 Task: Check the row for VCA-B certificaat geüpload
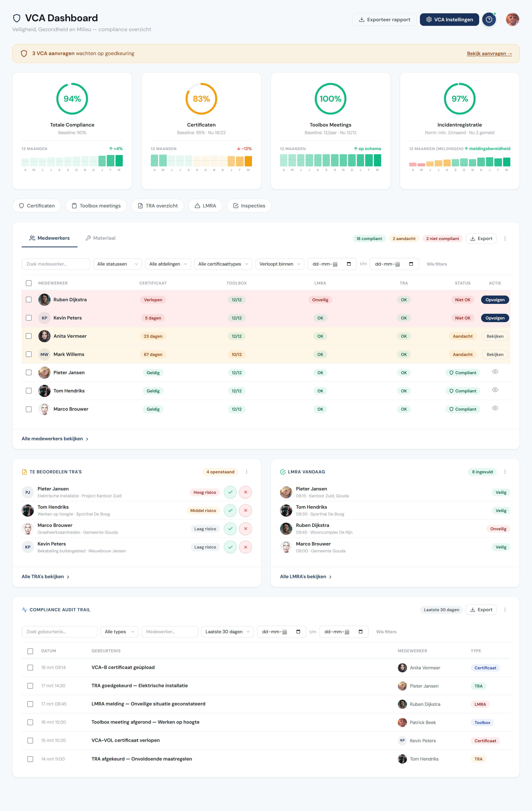tap(30, 668)
